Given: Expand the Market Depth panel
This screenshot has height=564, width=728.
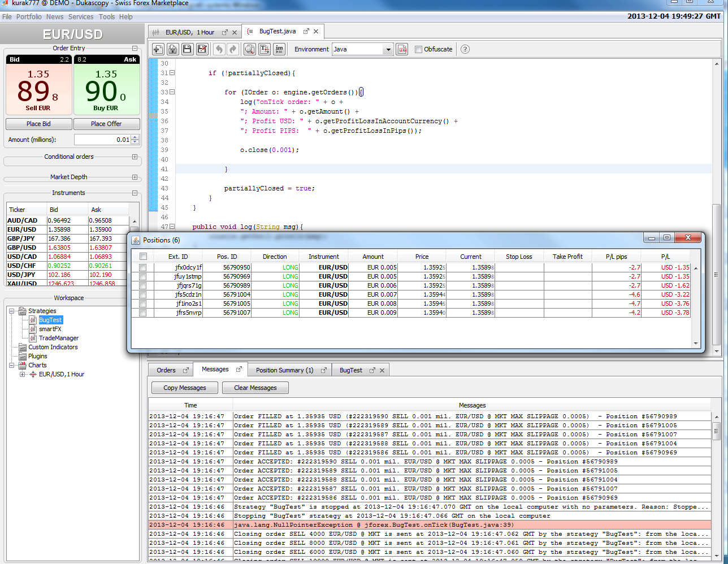Looking at the screenshot, I should 135,177.
